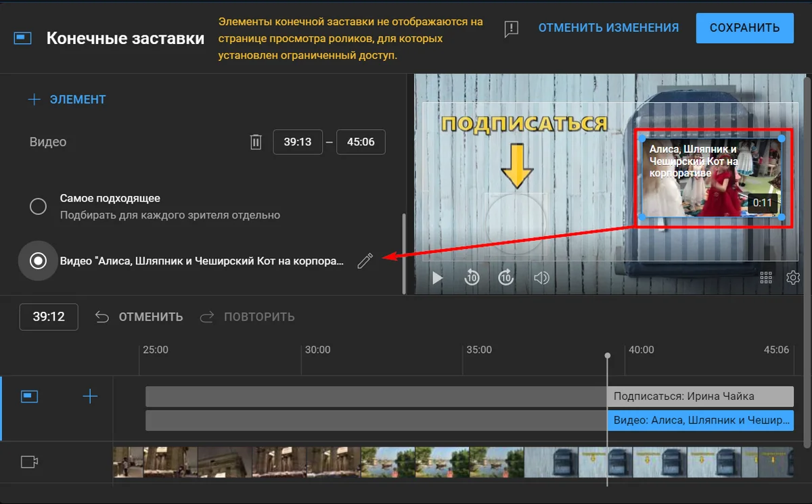Click the feedback exclamation icon
Image resolution: width=812 pixels, height=504 pixels.
click(512, 28)
